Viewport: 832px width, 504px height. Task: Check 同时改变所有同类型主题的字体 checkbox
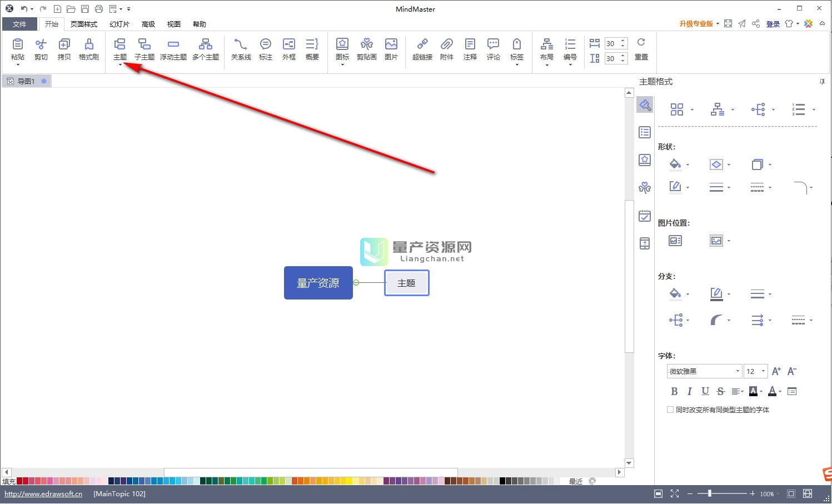670,410
